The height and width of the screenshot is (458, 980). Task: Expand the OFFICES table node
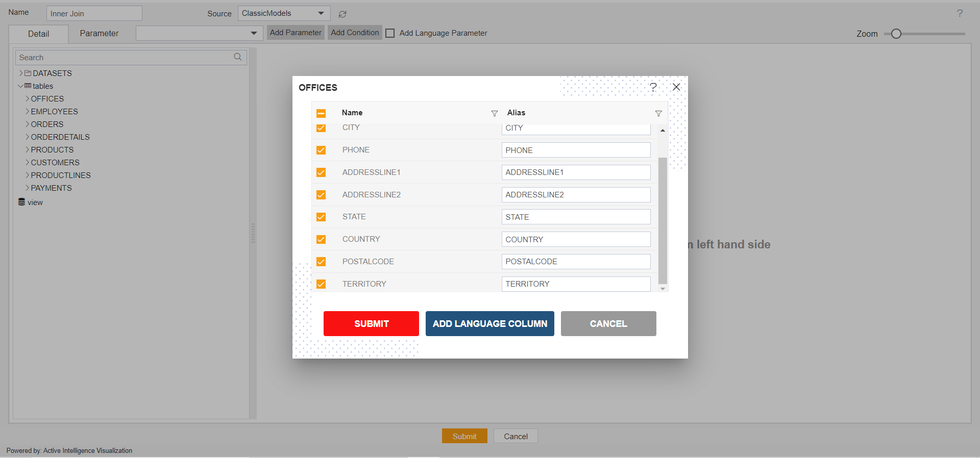tap(28, 98)
